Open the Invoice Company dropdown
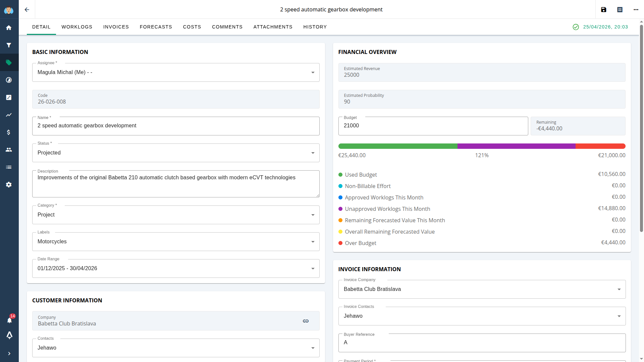 [482, 289]
